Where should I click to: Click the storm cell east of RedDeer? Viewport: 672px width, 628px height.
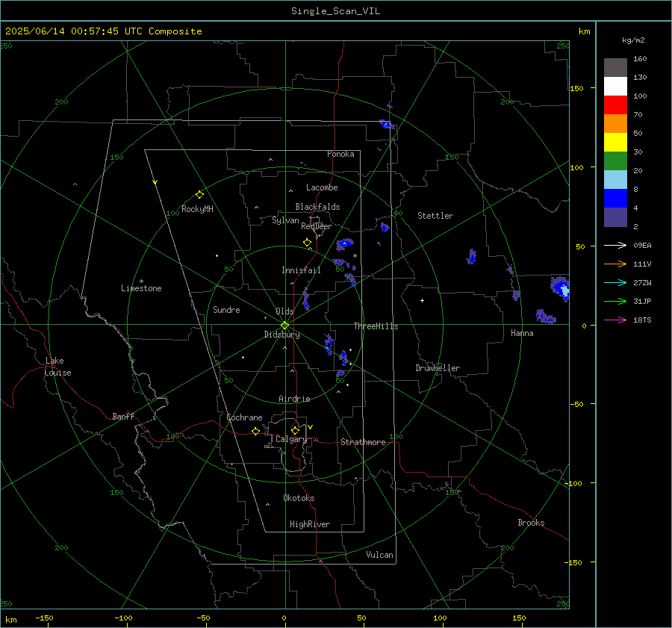click(x=344, y=244)
